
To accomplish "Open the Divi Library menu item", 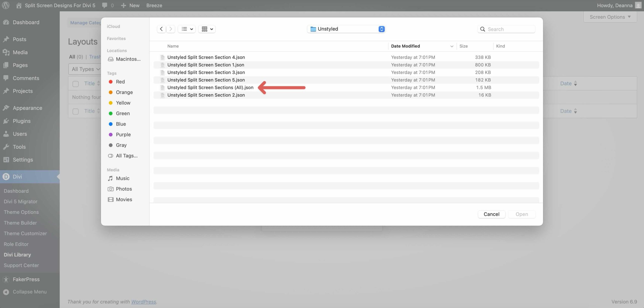I will click(x=17, y=254).
